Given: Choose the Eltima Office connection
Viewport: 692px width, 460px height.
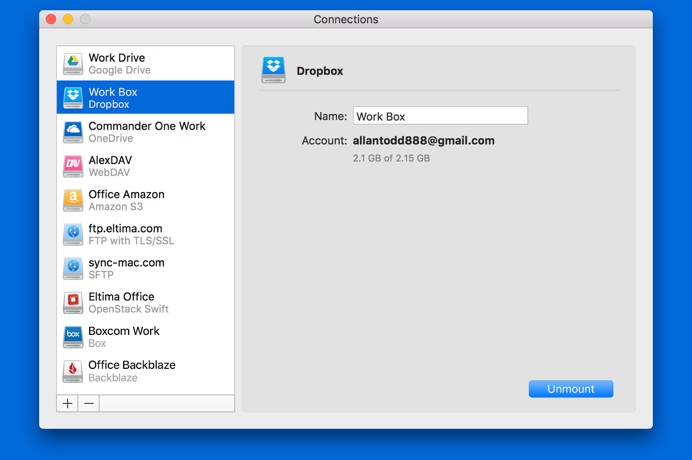Looking at the screenshot, I should (146, 302).
